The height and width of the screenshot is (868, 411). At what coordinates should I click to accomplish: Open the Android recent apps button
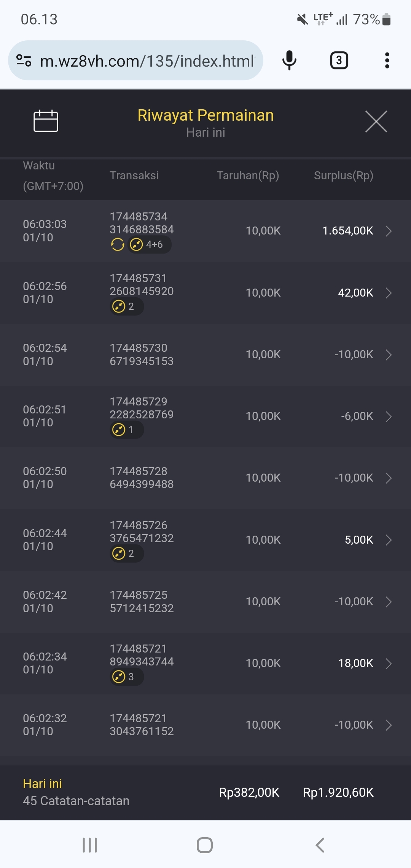(x=90, y=845)
